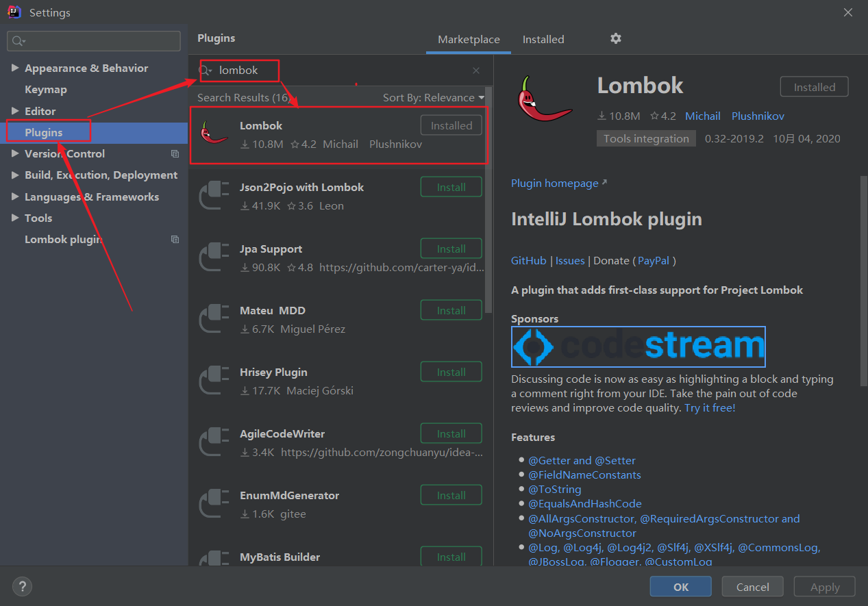The height and width of the screenshot is (606, 868).
Task: Expand the Tools settings section
Action: click(15, 218)
